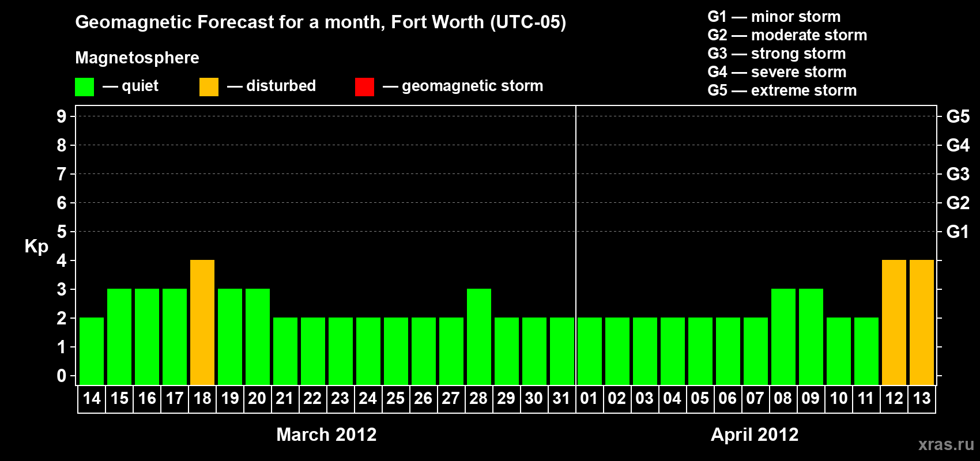This screenshot has width=980, height=461.
Task: Click date label 25 on the axis
Action: tap(395, 399)
